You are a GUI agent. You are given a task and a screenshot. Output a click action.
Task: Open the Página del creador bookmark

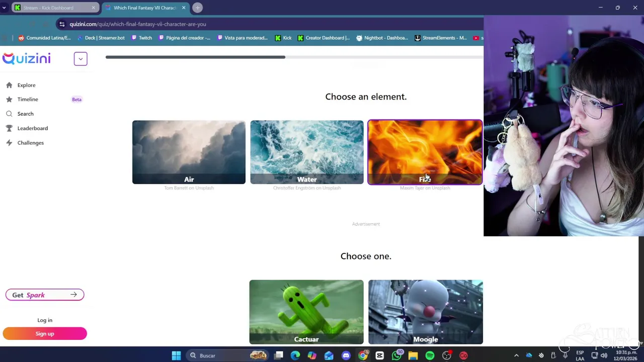184,38
